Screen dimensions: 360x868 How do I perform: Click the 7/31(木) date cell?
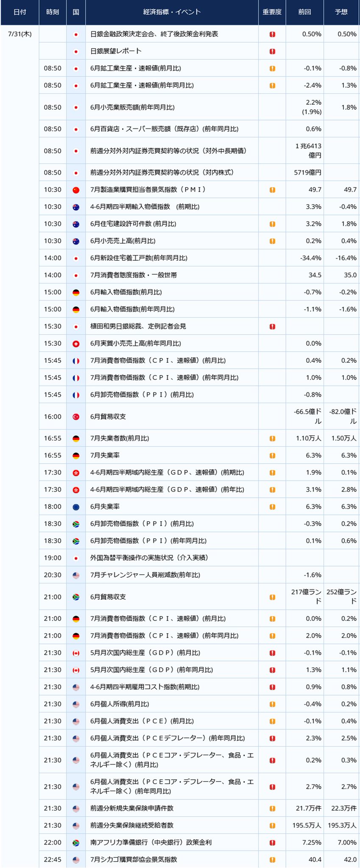[20, 34]
